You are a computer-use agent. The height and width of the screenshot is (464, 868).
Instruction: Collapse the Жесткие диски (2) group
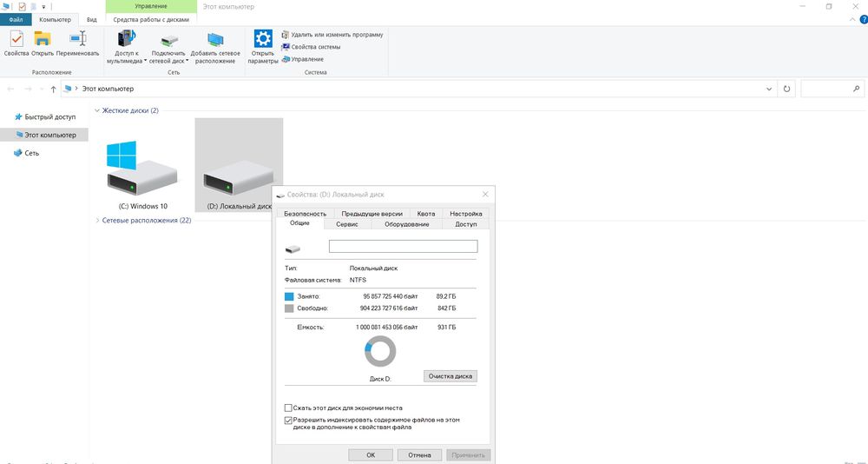point(97,110)
